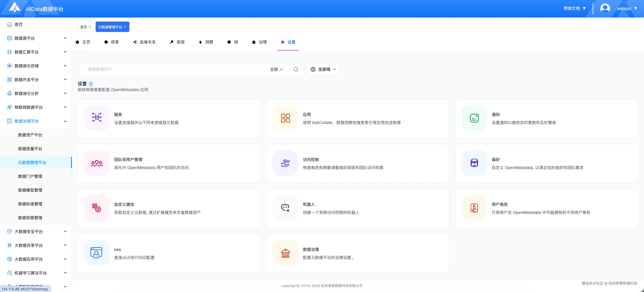The height and width of the screenshot is (292, 644).
Task: Click the AllData logo icon
Action: click(15, 7)
